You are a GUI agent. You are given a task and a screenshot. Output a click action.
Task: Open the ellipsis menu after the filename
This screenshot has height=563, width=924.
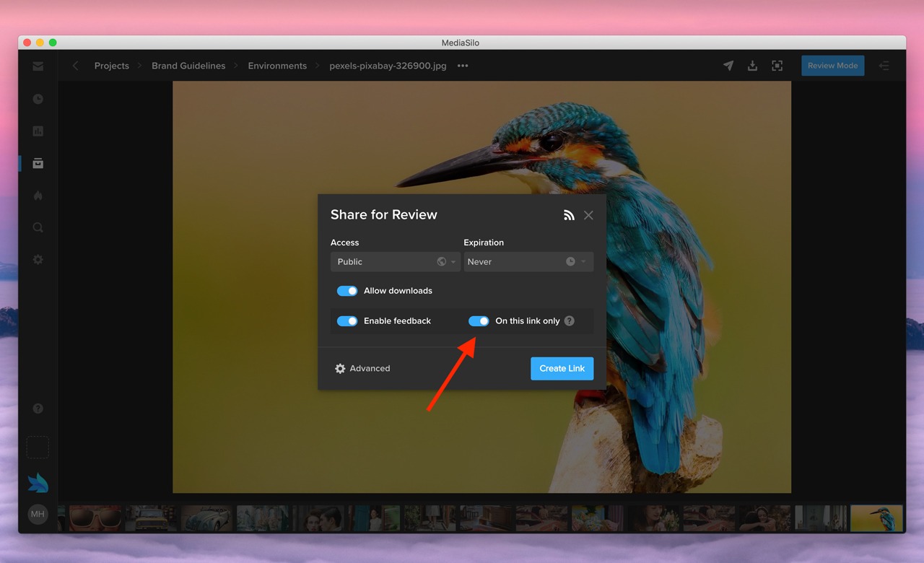[463, 66]
